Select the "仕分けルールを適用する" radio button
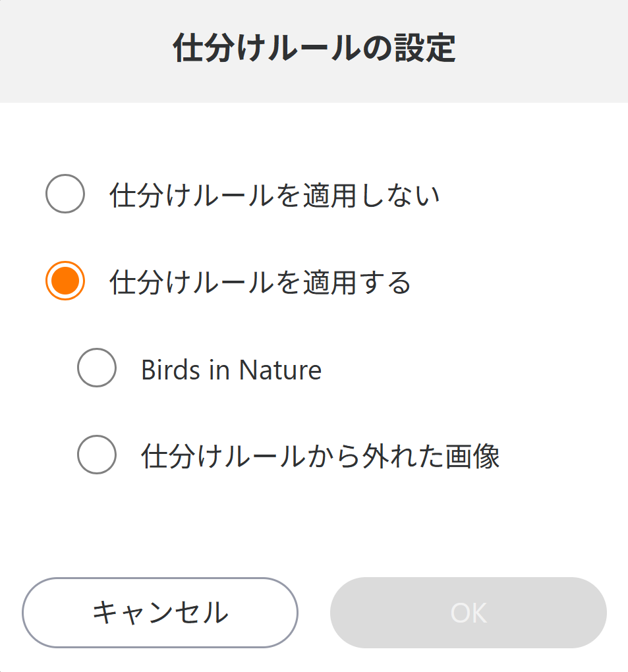 coord(65,281)
